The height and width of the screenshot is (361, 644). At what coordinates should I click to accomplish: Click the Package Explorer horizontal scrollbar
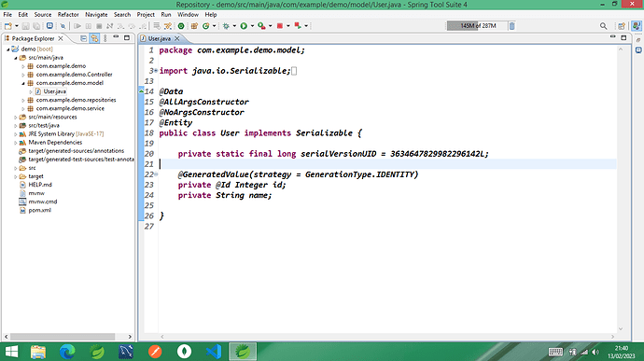pos(62,337)
